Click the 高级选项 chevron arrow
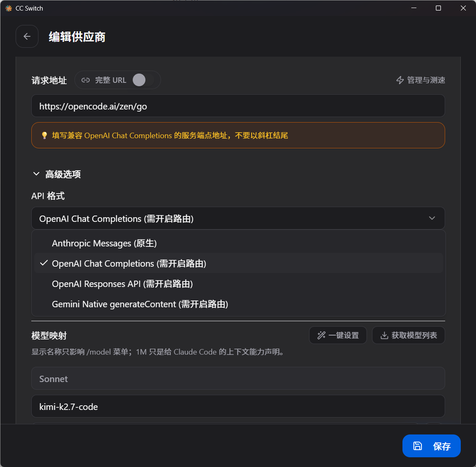Image resolution: width=476 pixels, height=467 pixels. [x=36, y=174]
